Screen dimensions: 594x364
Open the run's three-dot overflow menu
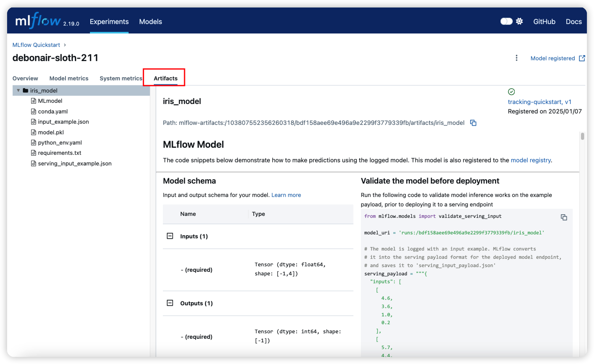516,58
